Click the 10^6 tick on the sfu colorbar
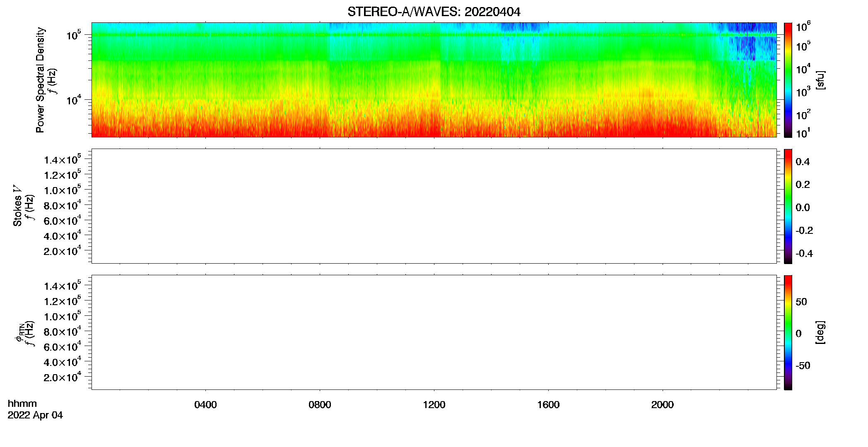Image resolution: width=868 pixels, height=447 pixels. 803,27
